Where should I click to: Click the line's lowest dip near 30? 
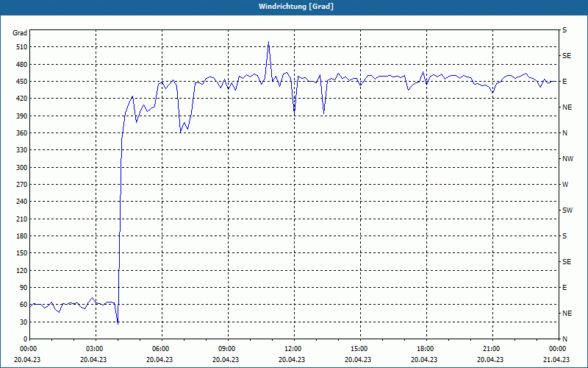[118, 323]
